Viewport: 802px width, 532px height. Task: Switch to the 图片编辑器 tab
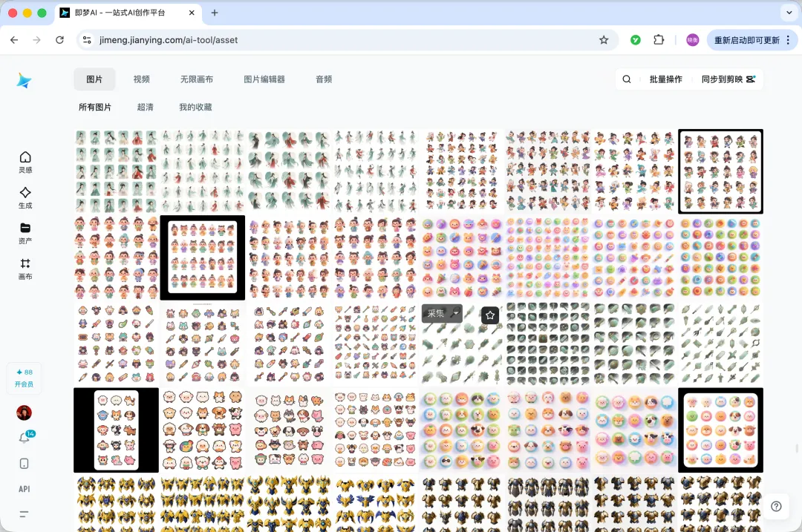click(264, 79)
